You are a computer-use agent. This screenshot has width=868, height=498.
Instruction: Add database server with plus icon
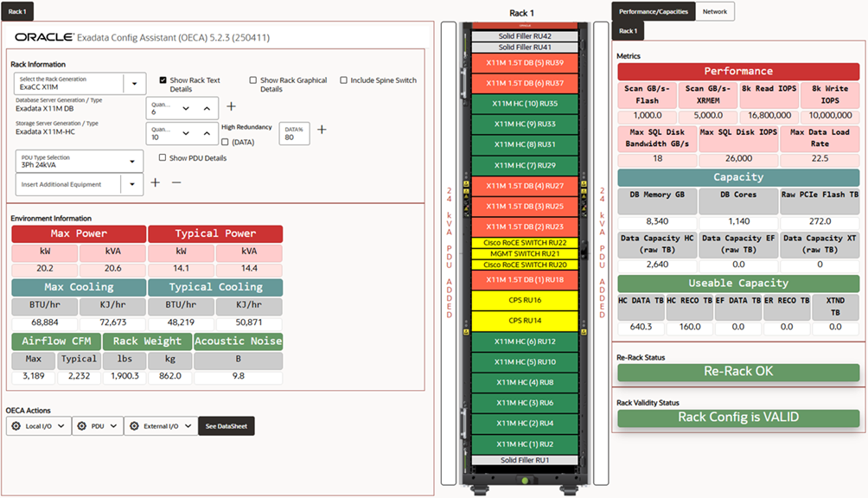[x=232, y=106]
